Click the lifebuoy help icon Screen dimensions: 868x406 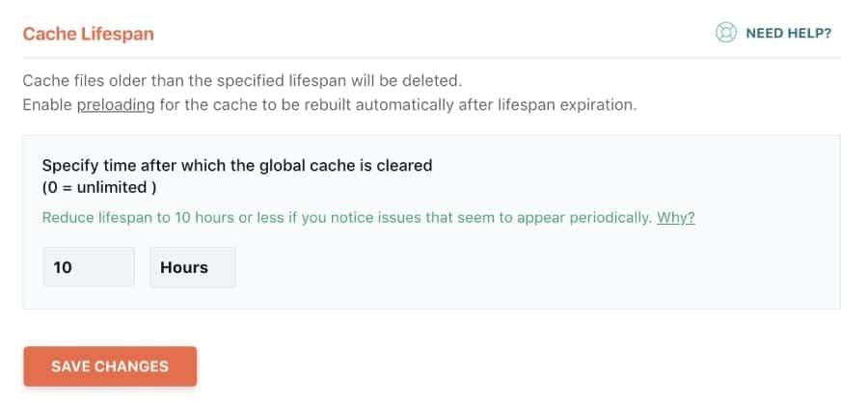pos(725,33)
